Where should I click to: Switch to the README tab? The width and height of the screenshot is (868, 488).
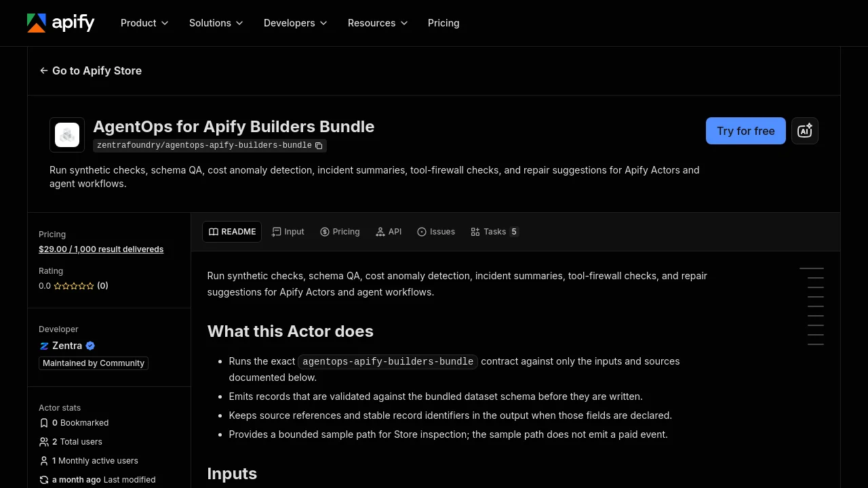pos(232,232)
